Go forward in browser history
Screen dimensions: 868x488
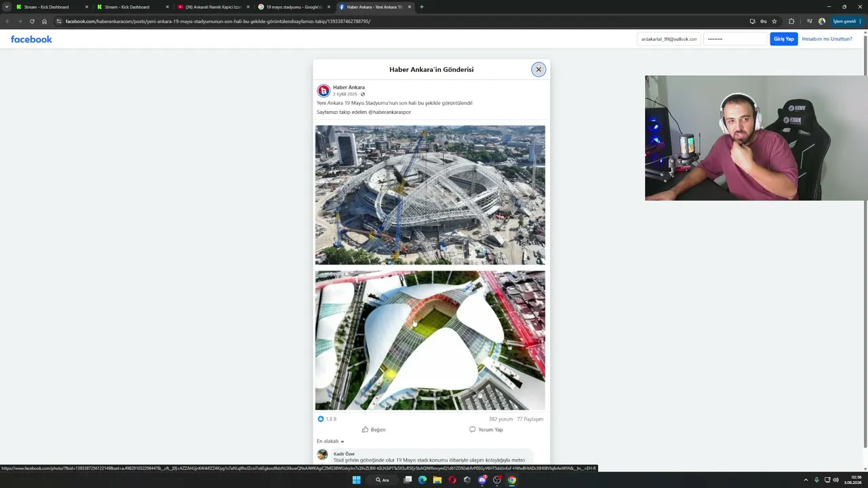click(x=20, y=21)
